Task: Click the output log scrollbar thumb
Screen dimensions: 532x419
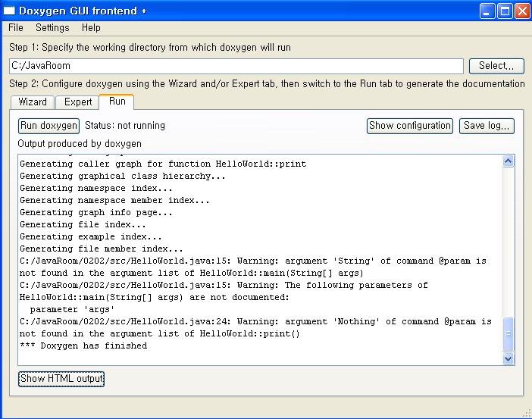Action: (508, 334)
